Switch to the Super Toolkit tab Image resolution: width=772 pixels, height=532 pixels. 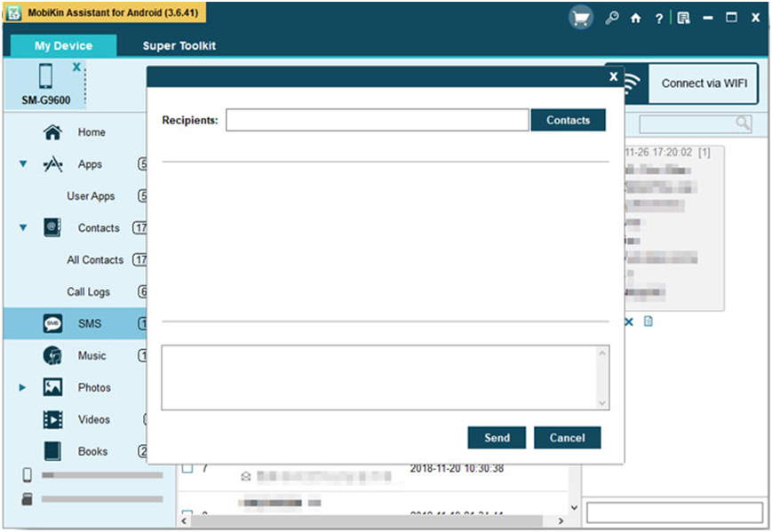[179, 46]
